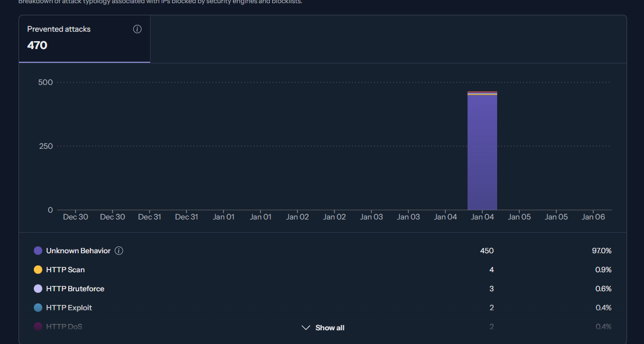Image resolution: width=644 pixels, height=344 pixels.
Task: Toggle the Unknown Behavior purple legend dot
Action: tap(38, 251)
